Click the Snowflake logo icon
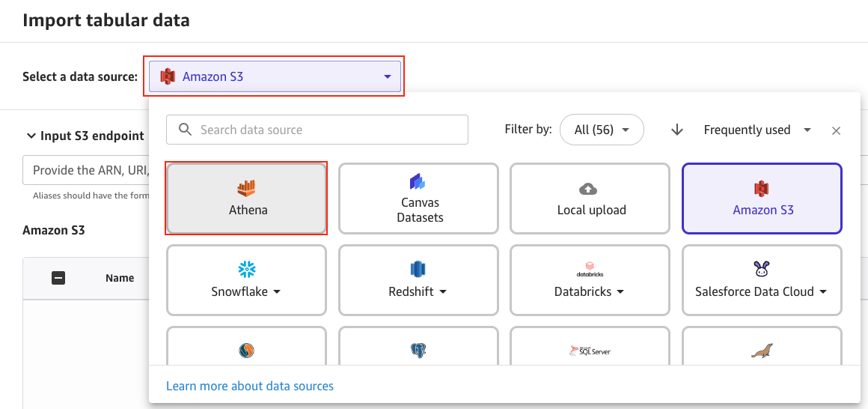868x409 pixels. (x=246, y=270)
